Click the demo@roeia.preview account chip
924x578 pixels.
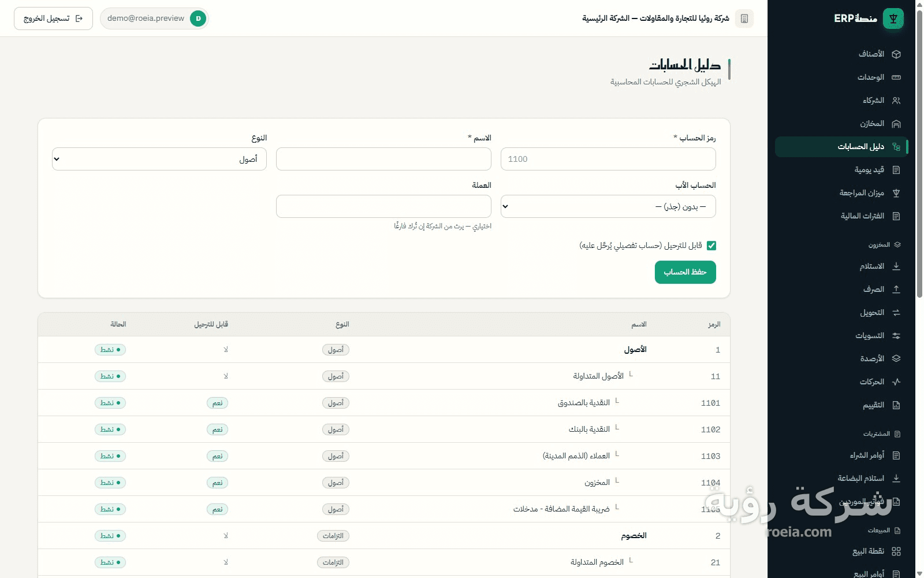(x=154, y=18)
